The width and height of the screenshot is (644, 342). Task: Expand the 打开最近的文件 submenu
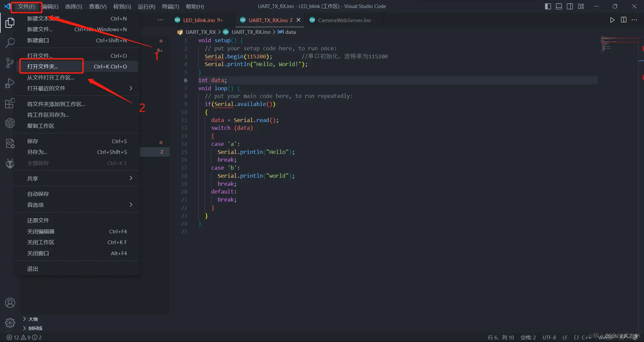click(x=77, y=88)
